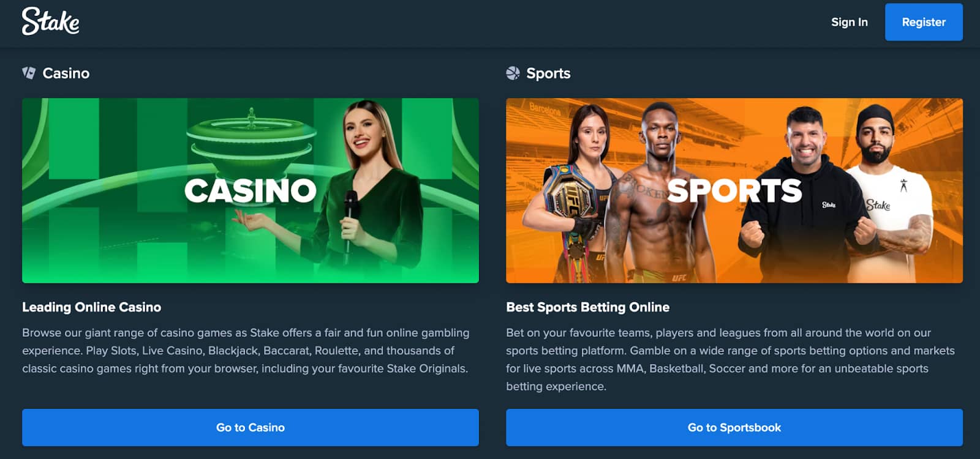Click the sports betting description paragraph
This screenshot has height=459, width=980.
pos(730,359)
